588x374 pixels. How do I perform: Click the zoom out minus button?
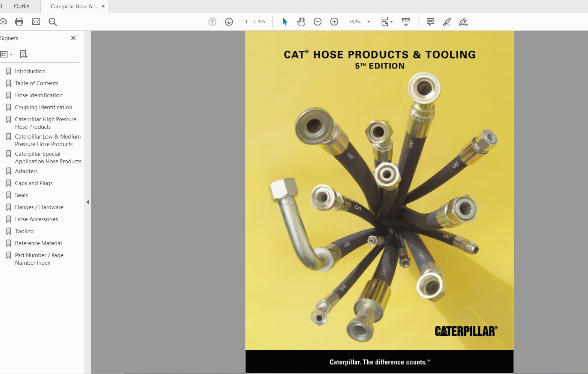click(318, 22)
